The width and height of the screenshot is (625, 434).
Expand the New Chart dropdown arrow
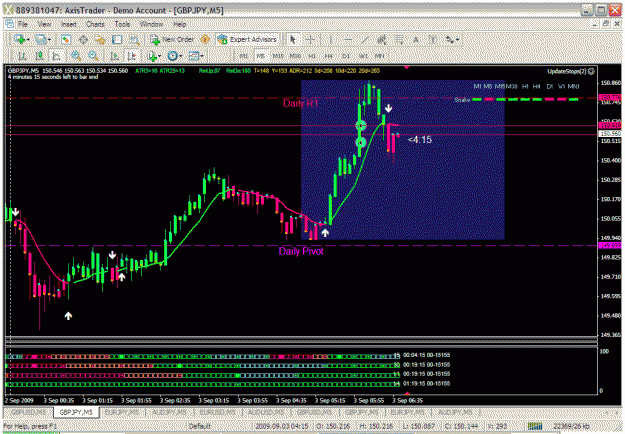click(28, 39)
